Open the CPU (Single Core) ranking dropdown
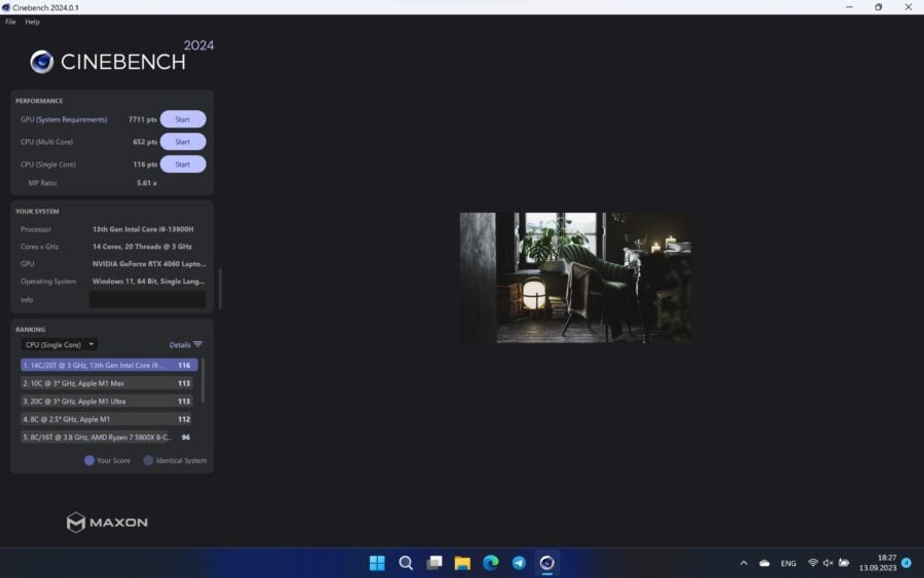 (59, 345)
